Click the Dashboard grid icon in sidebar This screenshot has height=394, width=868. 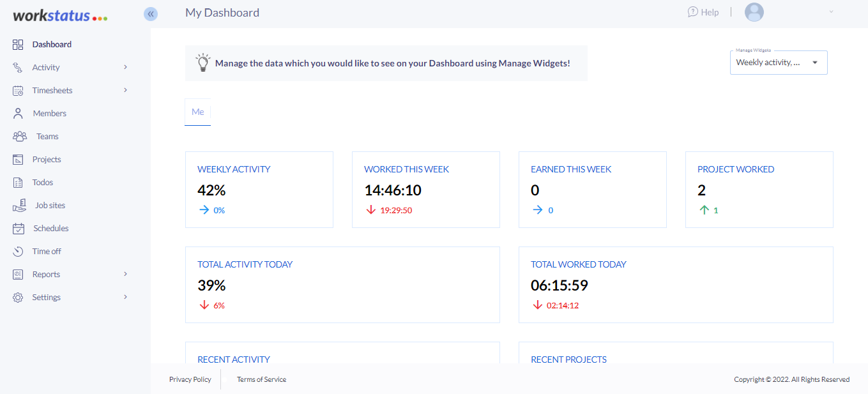click(x=18, y=45)
